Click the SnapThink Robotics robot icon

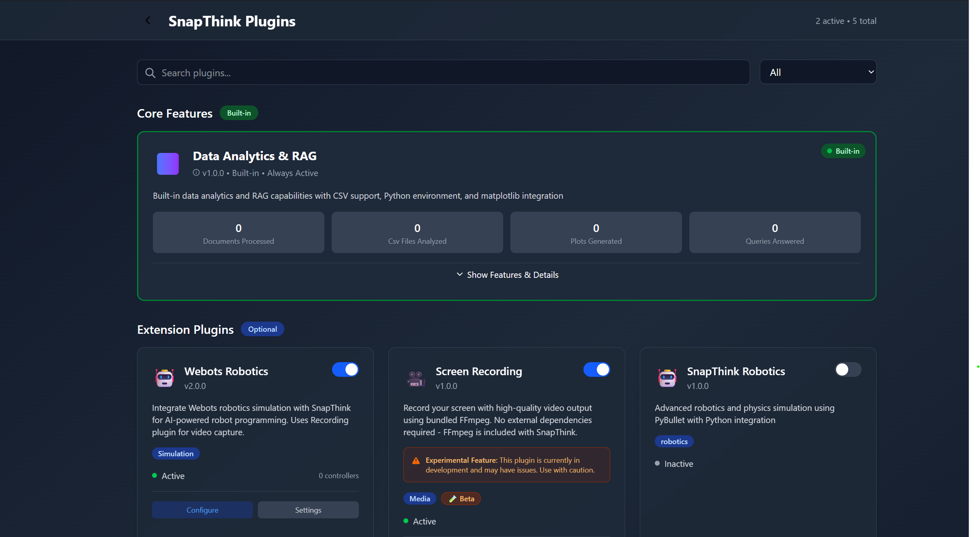667,378
